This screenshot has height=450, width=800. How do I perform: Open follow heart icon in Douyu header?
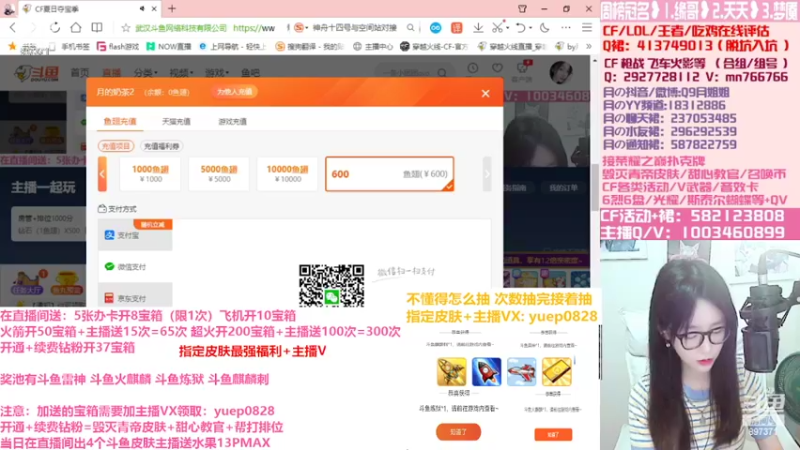pos(497,68)
